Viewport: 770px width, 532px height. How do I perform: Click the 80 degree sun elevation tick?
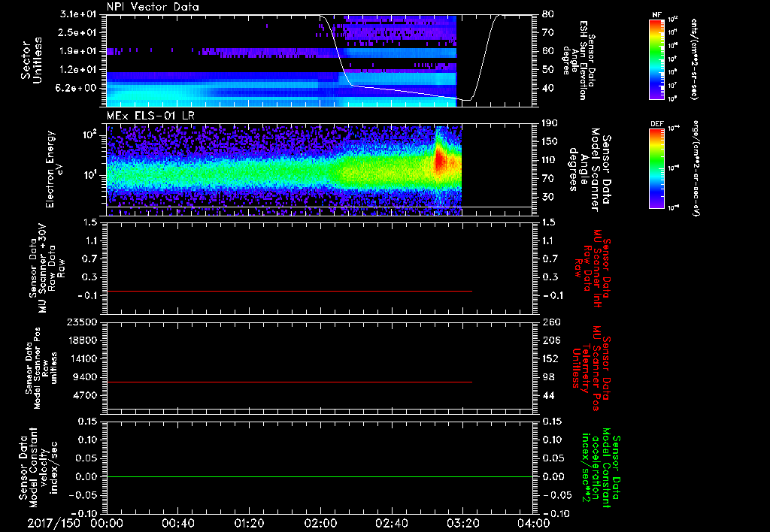548,14
